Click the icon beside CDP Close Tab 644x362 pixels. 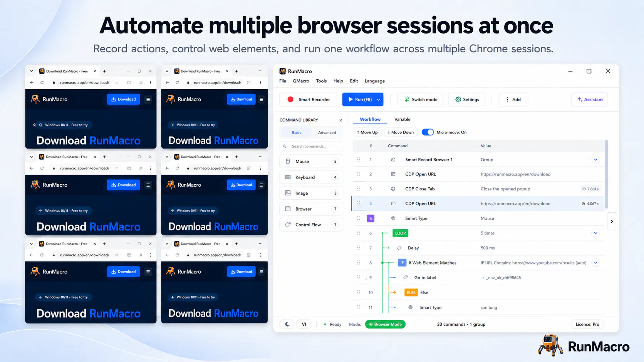[393, 189]
